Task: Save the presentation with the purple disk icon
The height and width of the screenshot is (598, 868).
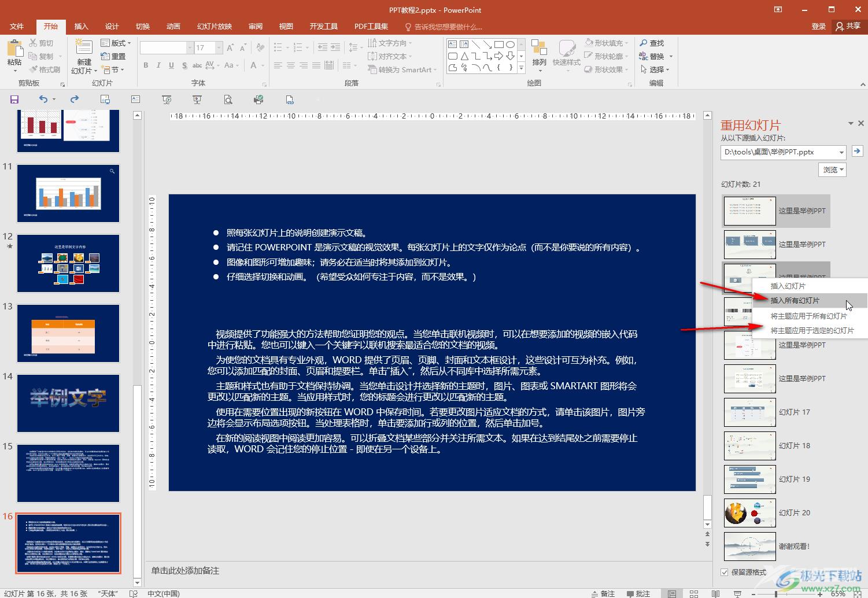Action: 14,99
